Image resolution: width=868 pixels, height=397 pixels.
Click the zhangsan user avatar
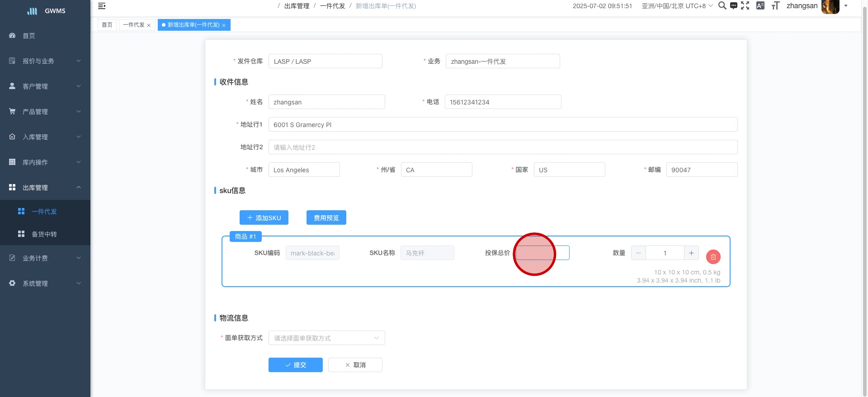pos(830,6)
